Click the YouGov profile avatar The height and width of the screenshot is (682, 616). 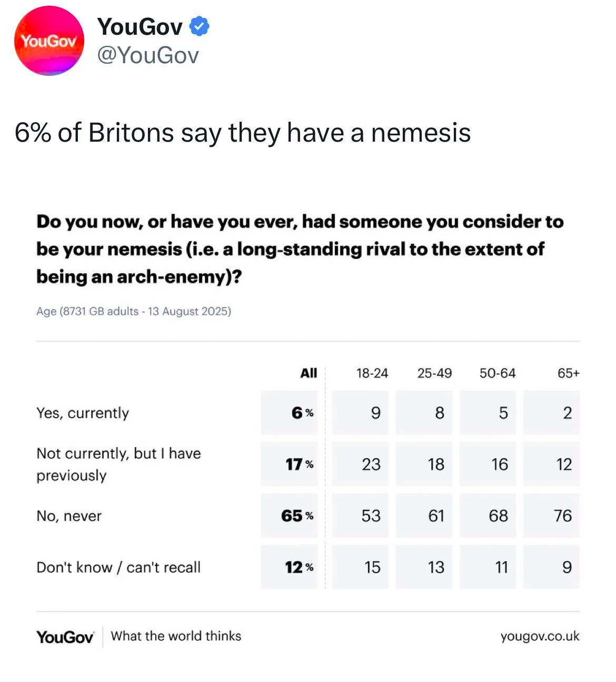[x=49, y=41]
